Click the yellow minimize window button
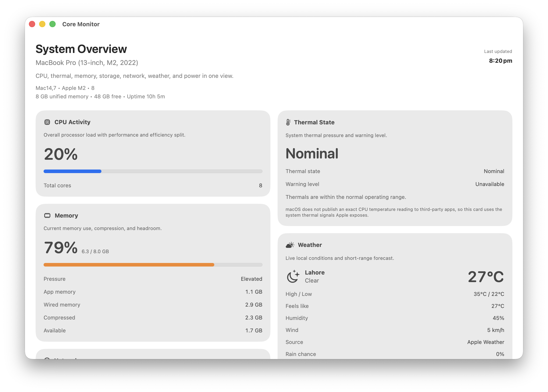Image resolution: width=548 pixels, height=392 pixels. click(42, 24)
